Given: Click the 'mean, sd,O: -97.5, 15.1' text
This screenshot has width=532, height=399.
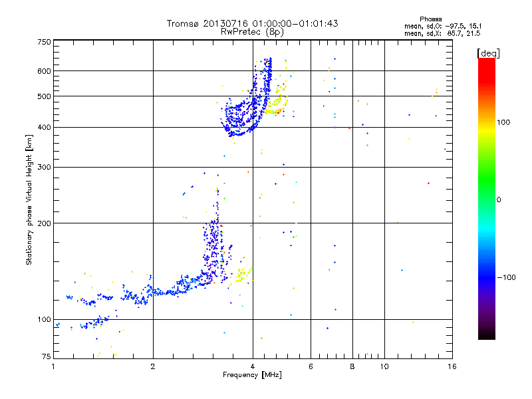Looking at the screenshot, I should click(x=443, y=26).
